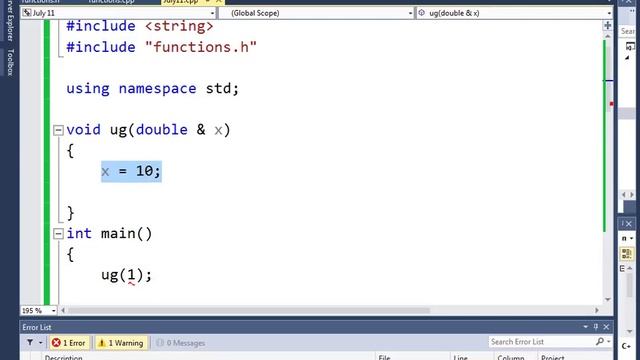
Task: Click the Error List panel title
Action: (37, 327)
